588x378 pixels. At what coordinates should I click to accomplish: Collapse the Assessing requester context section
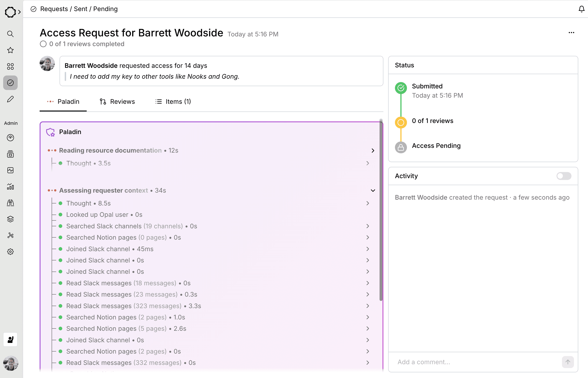[x=373, y=191]
